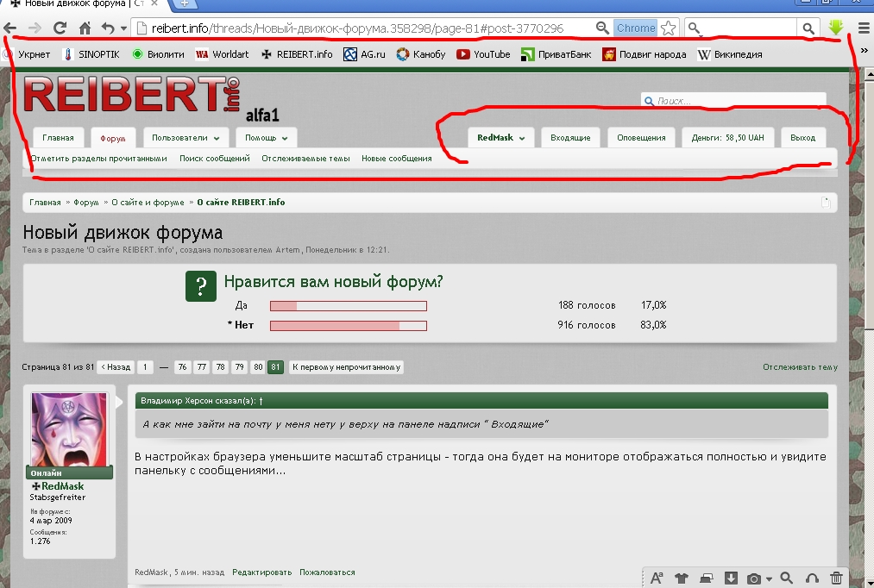Open the YouTube bookmark
Viewport: 874px width, 588px height.
(483, 54)
